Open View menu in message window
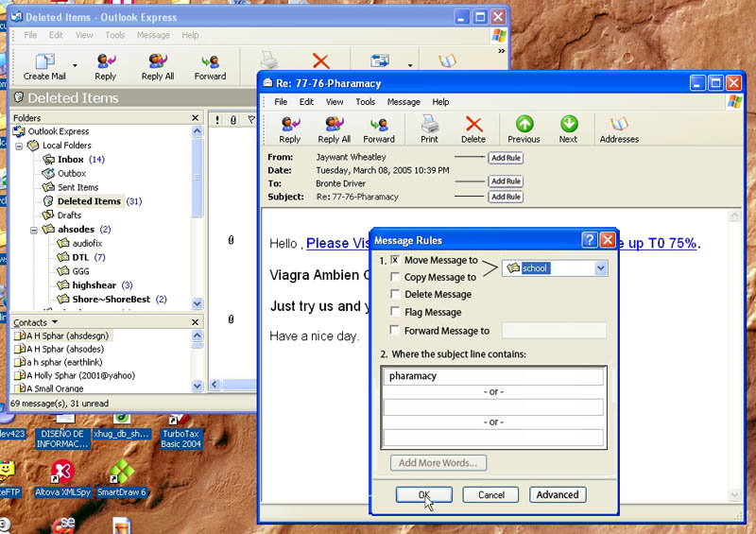756x534 pixels. tap(335, 102)
